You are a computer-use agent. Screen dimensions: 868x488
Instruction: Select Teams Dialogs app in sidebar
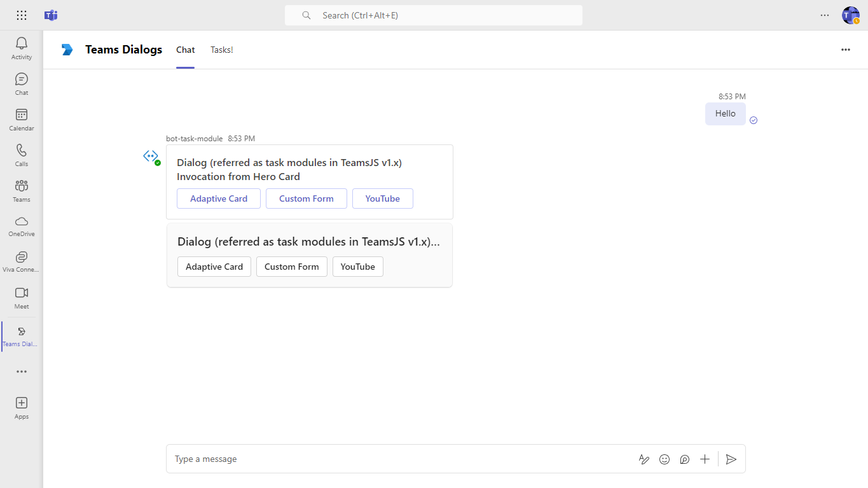[22, 336]
